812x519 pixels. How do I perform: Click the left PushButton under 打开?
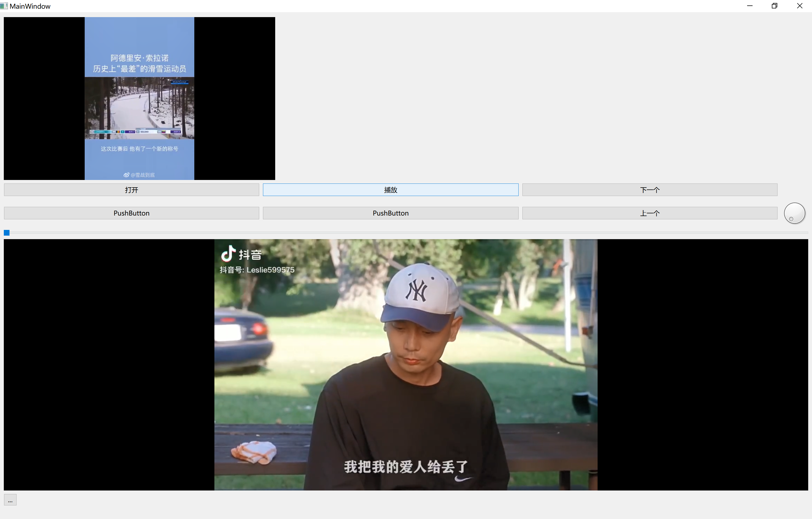click(131, 213)
